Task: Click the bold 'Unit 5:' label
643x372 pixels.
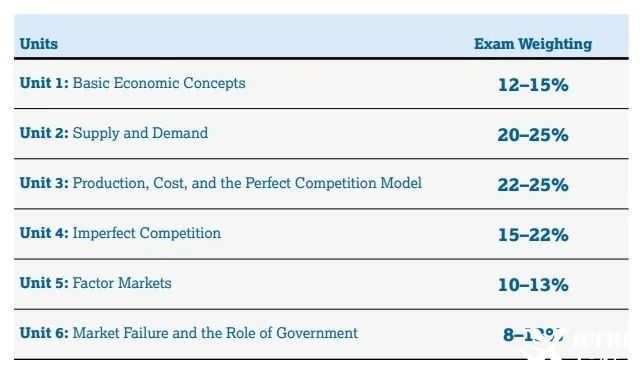Action: coord(44,283)
